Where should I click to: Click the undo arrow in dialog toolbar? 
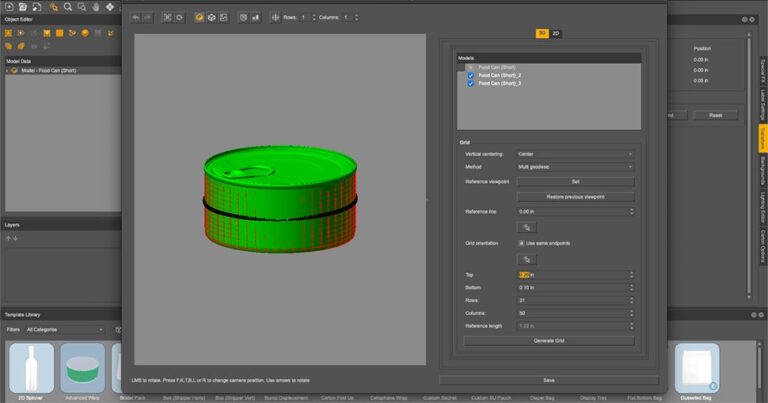[136, 17]
